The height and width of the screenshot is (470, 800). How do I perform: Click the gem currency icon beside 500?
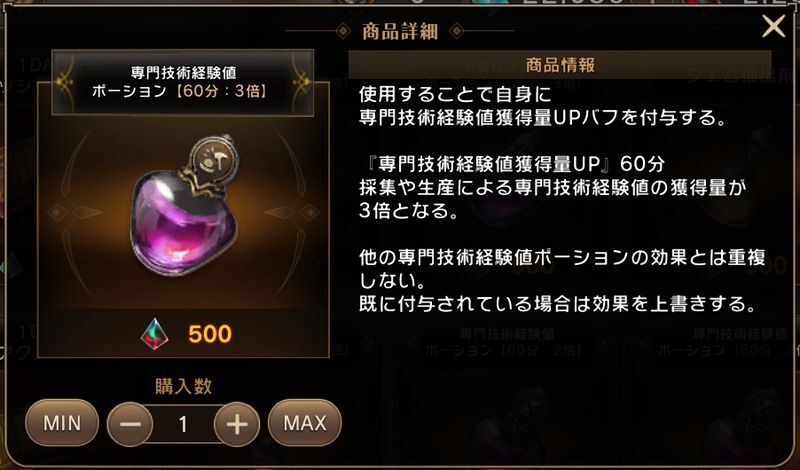(x=154, y=334)
